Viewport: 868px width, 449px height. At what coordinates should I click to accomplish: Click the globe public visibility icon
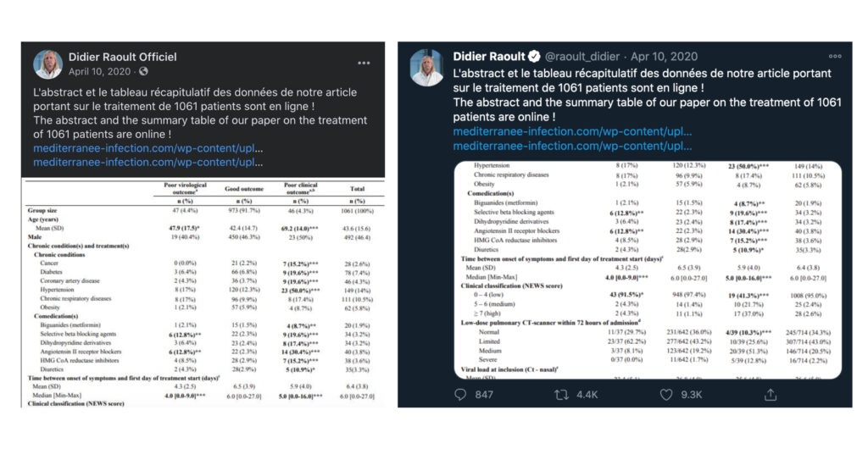[x=144, y=71]
